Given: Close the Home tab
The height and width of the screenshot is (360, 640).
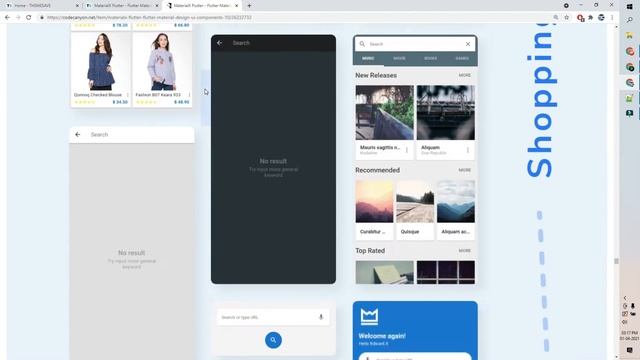Looking at the screenshot, I should 77,6.
